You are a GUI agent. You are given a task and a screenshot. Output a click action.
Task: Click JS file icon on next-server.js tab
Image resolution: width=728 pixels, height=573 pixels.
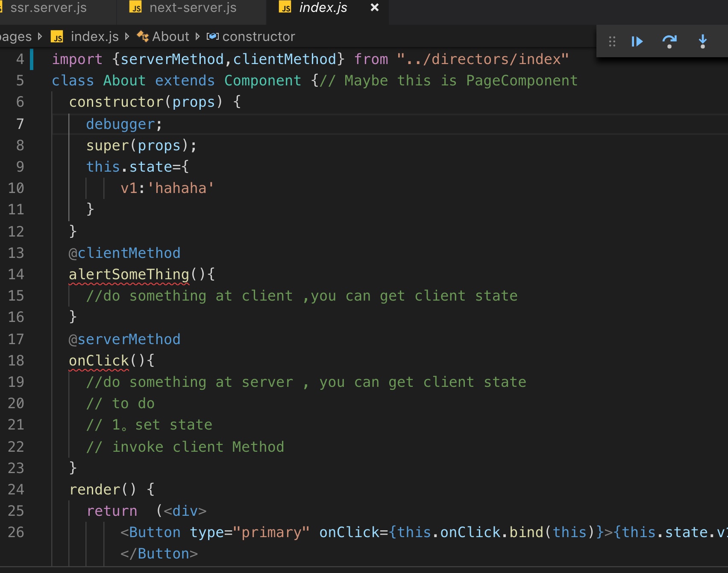click(x=136, y=8)
